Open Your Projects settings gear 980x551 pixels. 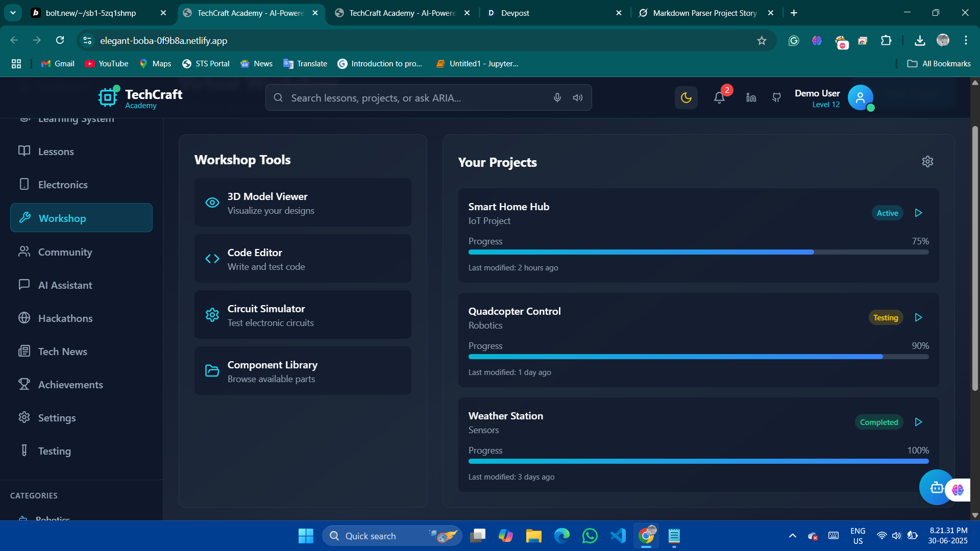pos(927,162)
